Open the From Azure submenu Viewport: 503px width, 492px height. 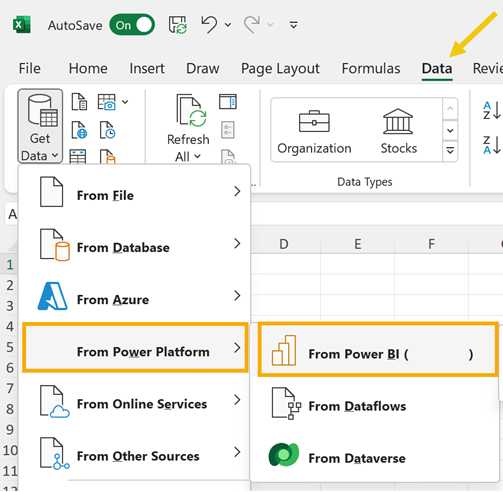pos(135,296)
